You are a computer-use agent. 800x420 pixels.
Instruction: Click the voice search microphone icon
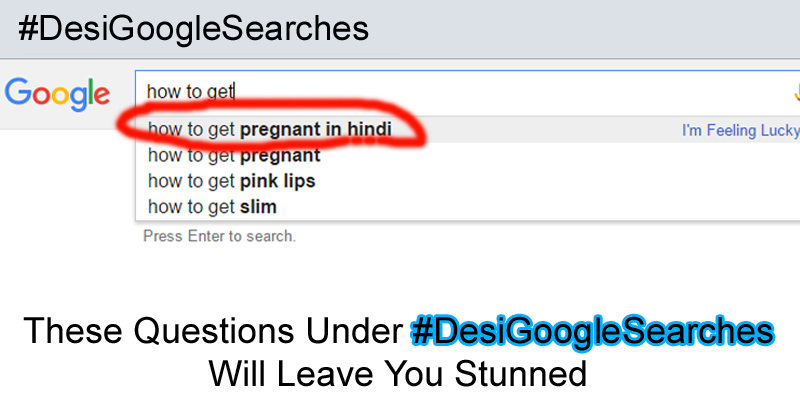click(x=796, y=92)
